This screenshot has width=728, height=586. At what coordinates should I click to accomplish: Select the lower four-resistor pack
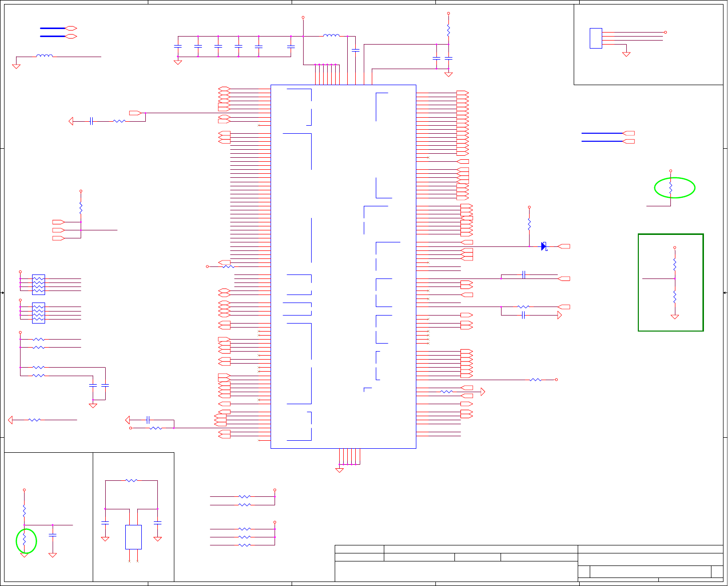pos(39,313)
